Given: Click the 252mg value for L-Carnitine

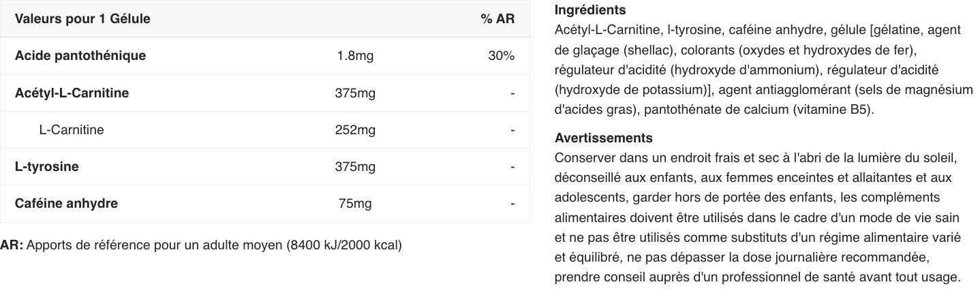Looking at the screenshot, I should (x=355, y=130).
